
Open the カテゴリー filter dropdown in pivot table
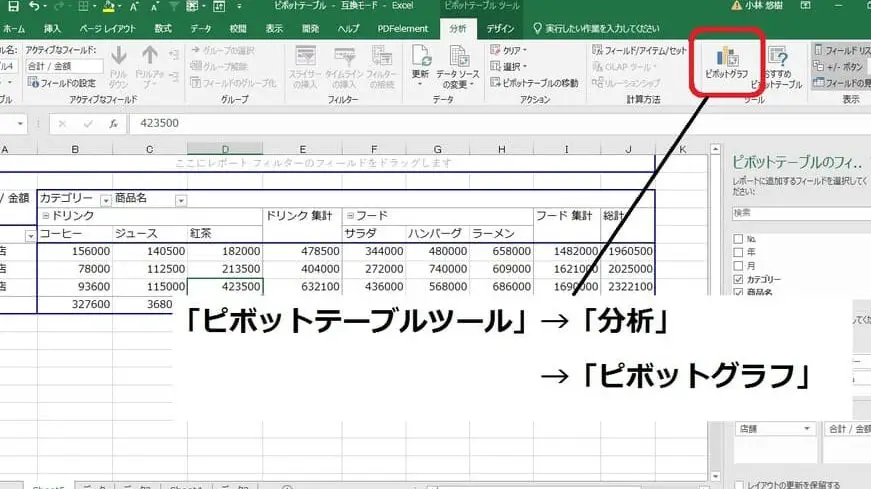tap(104, 200)
